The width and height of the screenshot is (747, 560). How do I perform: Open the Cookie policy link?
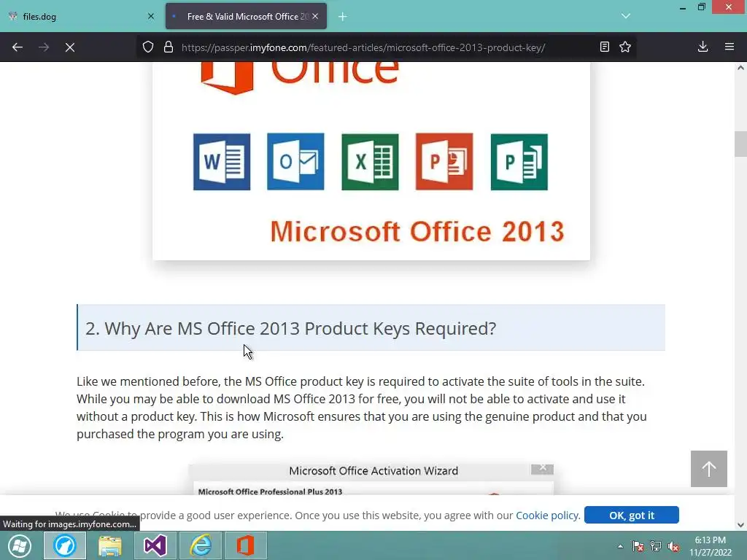click(547, 516)
